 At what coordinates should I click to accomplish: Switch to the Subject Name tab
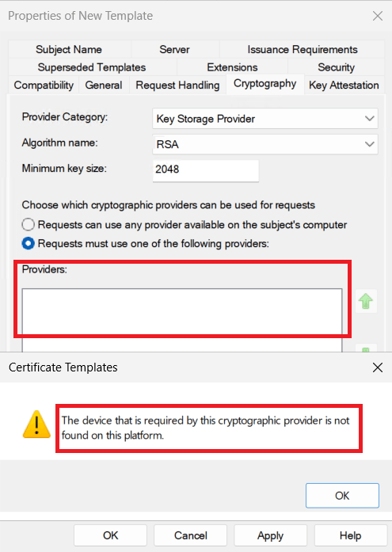click(69, 50)
